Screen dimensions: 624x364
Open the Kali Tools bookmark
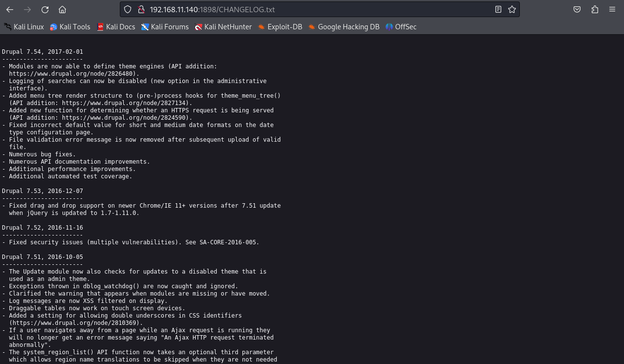[x=70, y=27]
